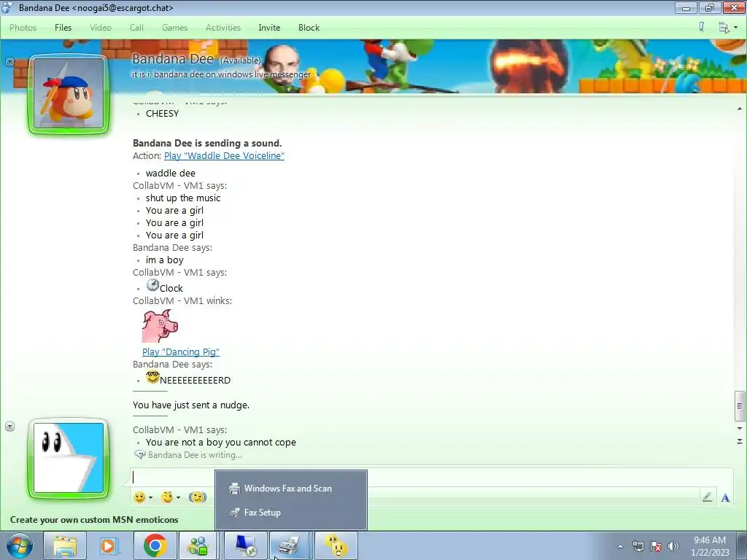Click the clock emoticon before Clock
The height and width of the screenshot is (560, 747).
point(152,285)
